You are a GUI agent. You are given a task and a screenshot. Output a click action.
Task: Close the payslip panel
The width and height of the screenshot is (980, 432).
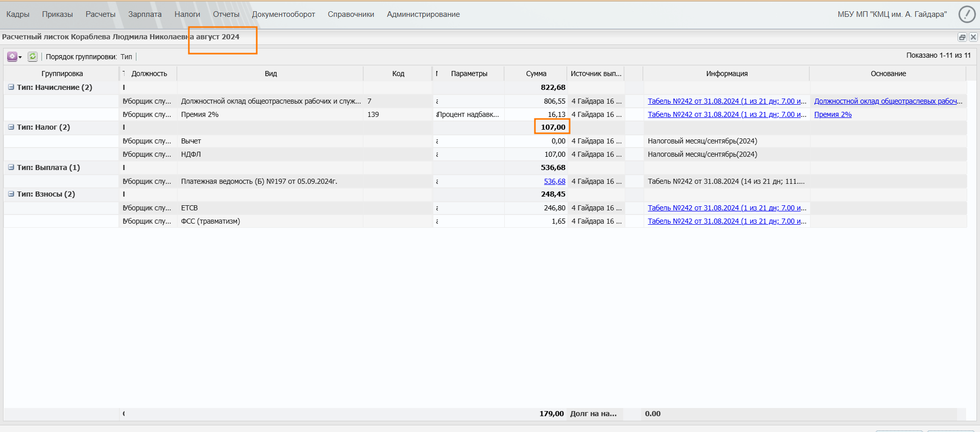click(973, 37)
